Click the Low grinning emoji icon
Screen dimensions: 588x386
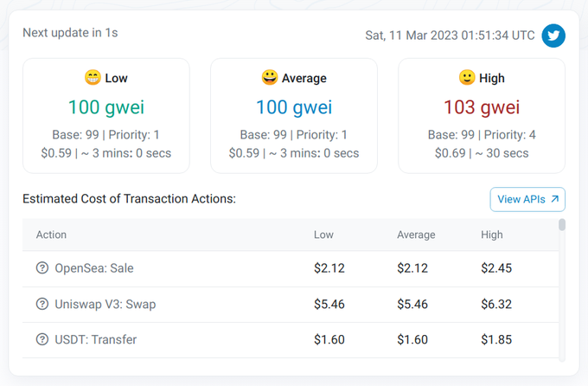point(93,78)
